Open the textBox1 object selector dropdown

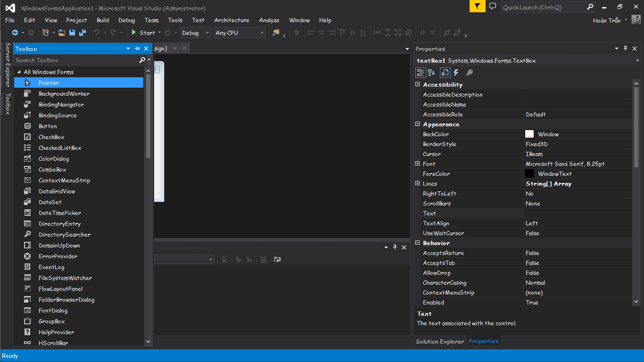point(637,61)
